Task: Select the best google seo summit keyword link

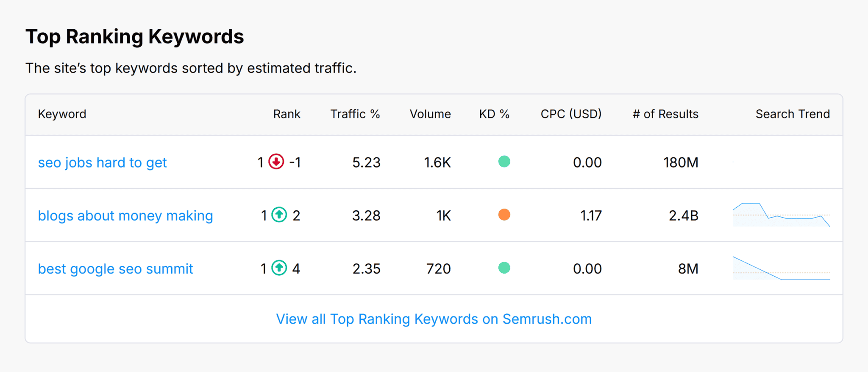Action: [x=115, y=269]
